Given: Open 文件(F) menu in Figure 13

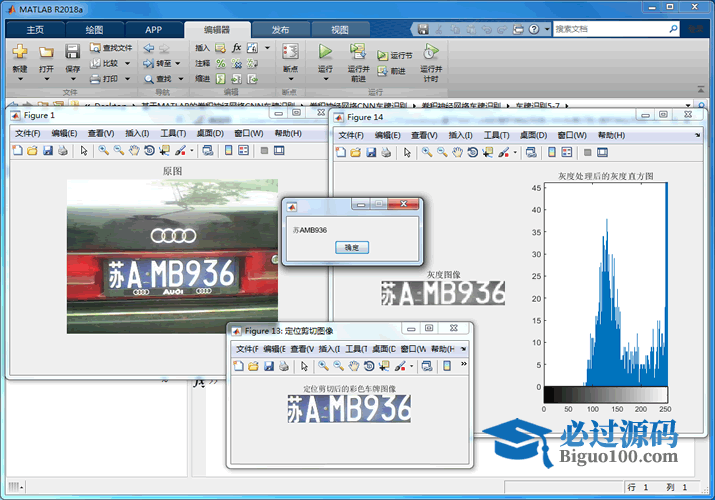Looking at the screenshot, I should pyautogui.click(x=247, y=349).
